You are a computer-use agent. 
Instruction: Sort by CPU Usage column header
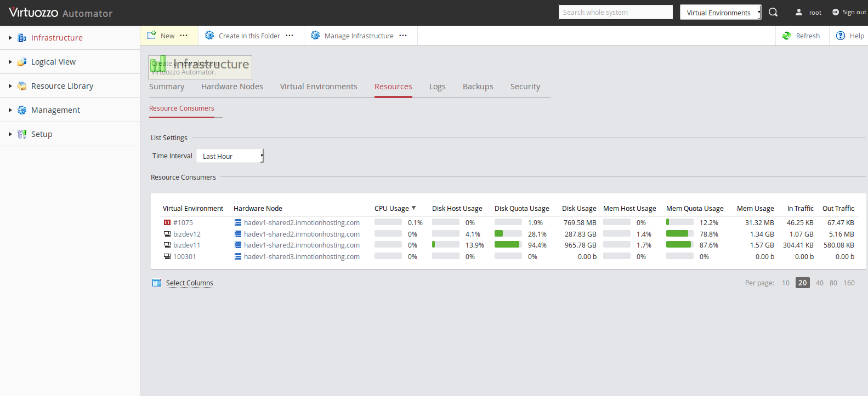pyautogui.click(x=392, y=209)
